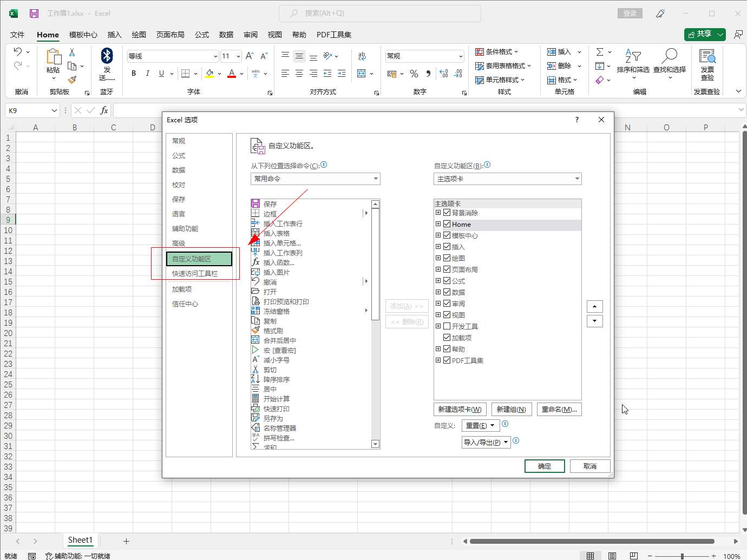The image size is (747, 560).
Task: Uncheck the 加载项 checkbox
Action: pos(447,338)
